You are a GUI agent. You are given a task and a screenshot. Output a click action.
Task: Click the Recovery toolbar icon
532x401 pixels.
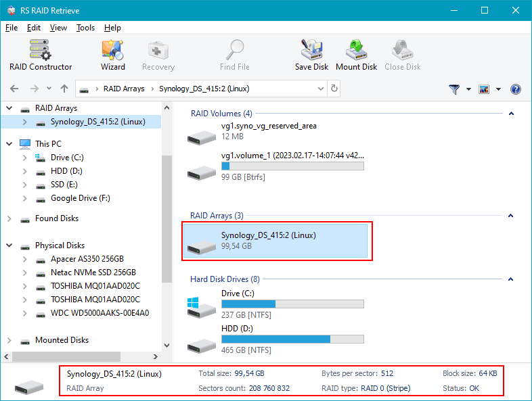pos(158,55)
